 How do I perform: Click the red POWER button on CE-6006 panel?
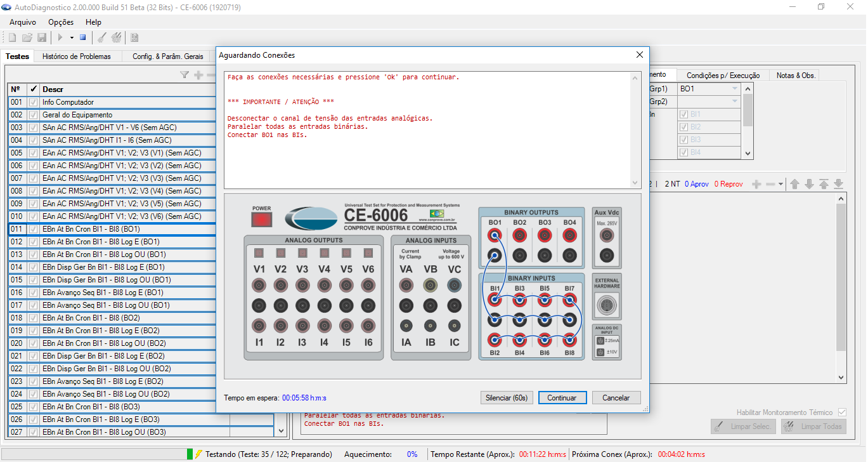tap(261, 220)
